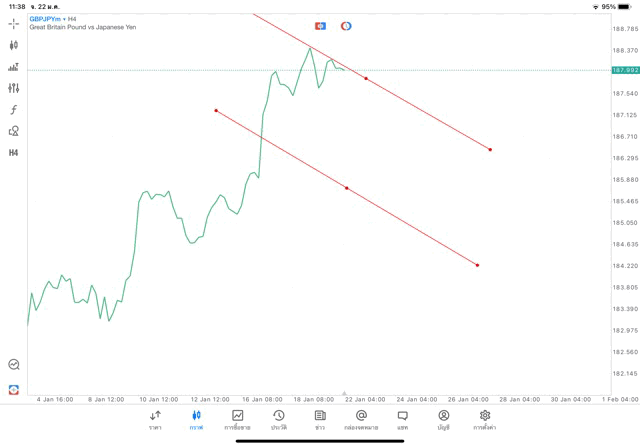Viewport: 640px width, 447px height.
Task: Select the lower red trendline midpoint handle
Action: [x=347, y=188]
